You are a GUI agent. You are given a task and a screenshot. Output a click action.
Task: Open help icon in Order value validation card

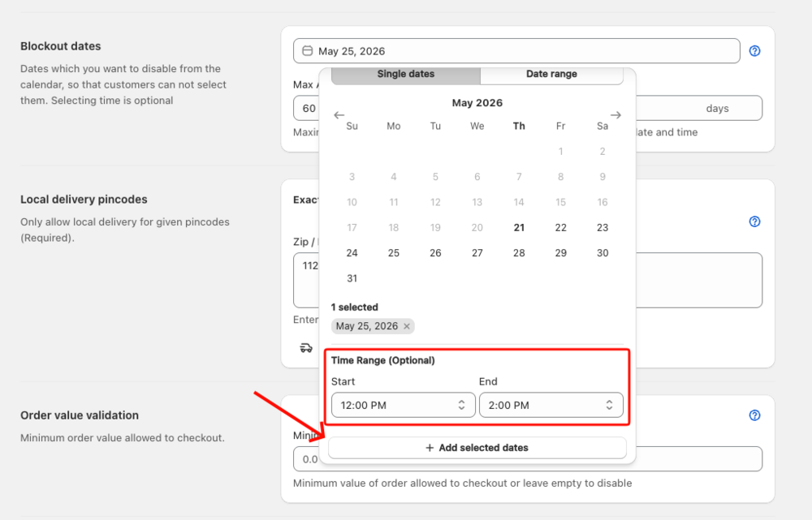(x=754, y=415)
